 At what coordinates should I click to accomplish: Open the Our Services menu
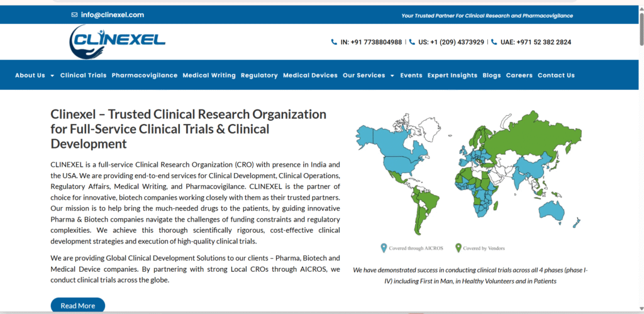[x=364, y=76]
